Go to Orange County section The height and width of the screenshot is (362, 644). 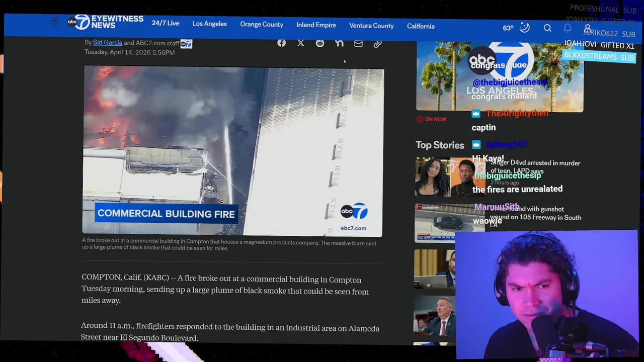(x=262, y=24)
